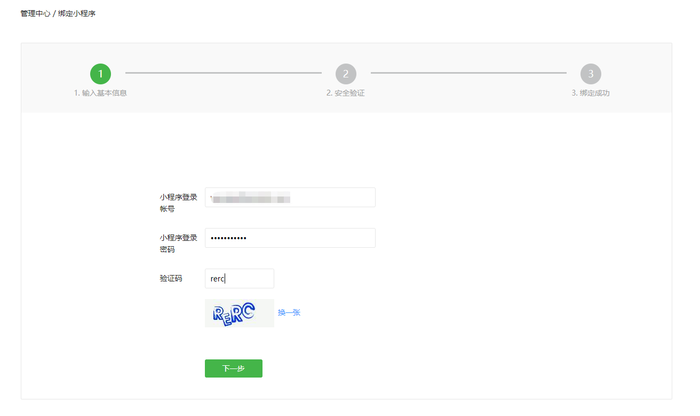700x416 pixels.
Task: Click the 换一张 link
Action: 289,313
